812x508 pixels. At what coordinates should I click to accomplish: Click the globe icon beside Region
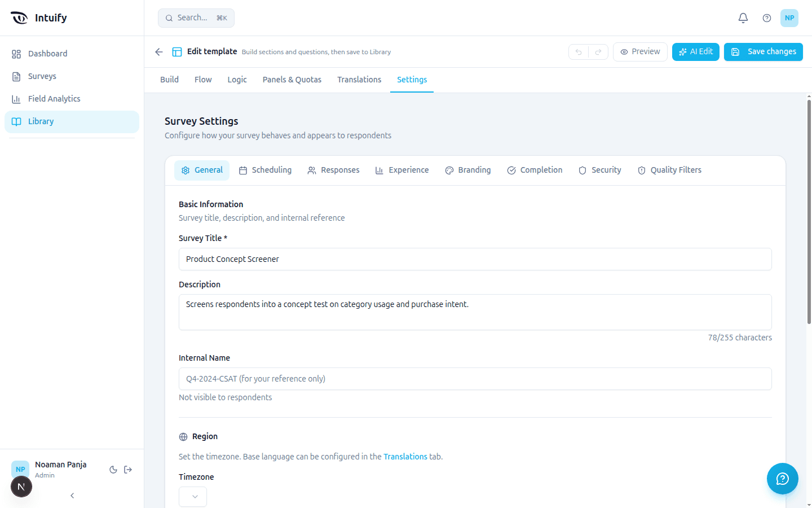coord(183,437)
